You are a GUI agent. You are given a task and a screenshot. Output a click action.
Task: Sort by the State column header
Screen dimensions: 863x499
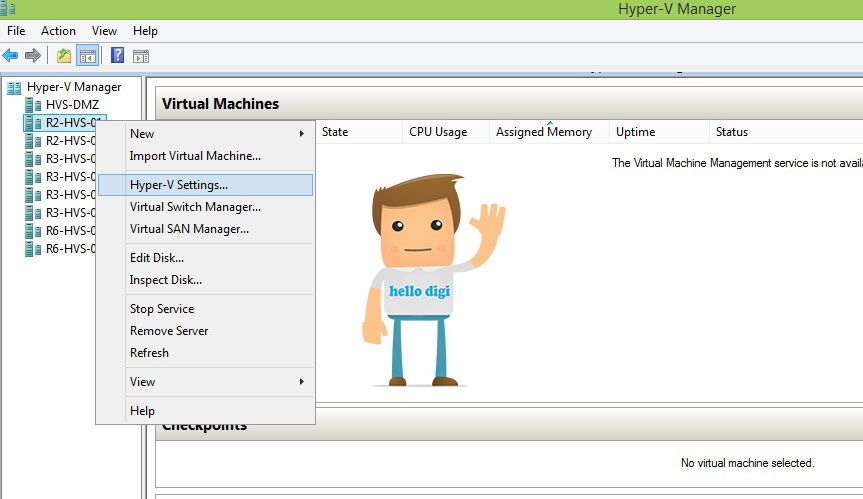tap(359, 132)
